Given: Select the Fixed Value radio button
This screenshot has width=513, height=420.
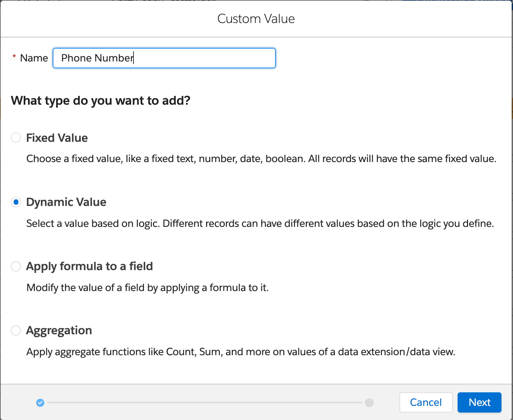Looking at the screenshot, I should (x=16, y=138).
